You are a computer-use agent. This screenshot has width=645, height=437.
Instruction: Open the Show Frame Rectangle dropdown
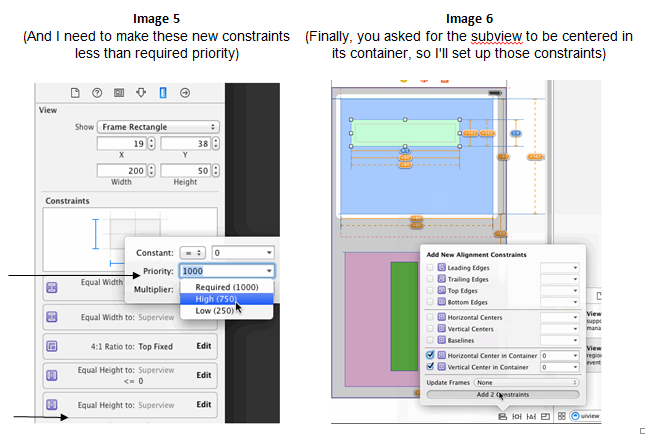pos(159,127)
